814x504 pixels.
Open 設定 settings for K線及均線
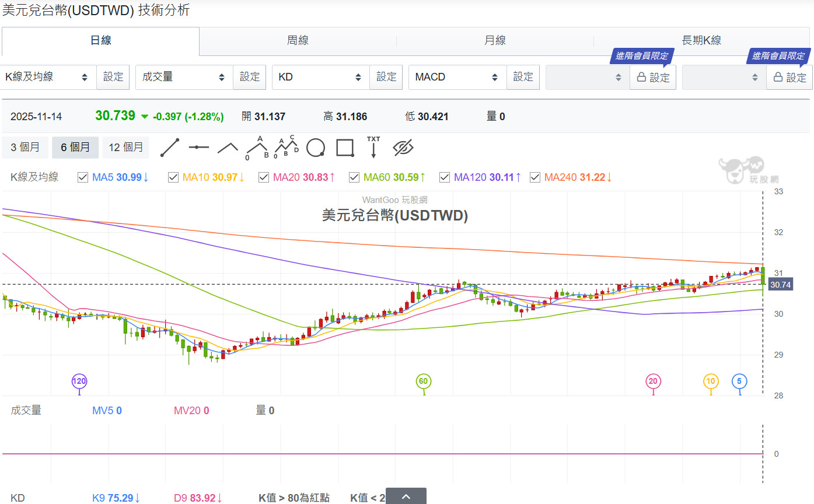[113, 76]
